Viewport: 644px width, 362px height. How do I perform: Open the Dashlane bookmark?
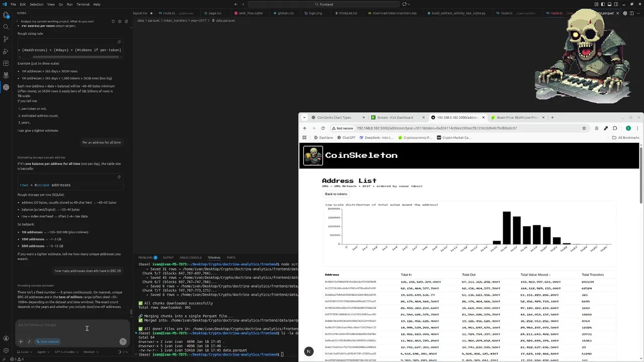323,138
